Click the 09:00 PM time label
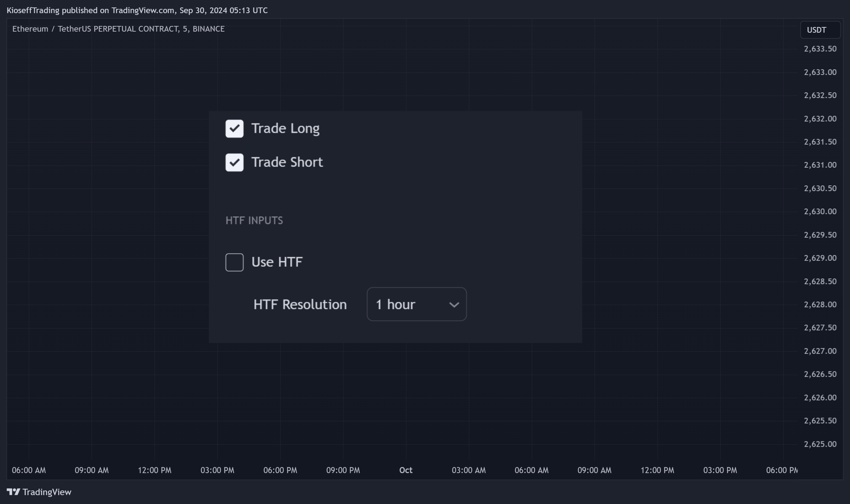This screenshot has width=850, height=504. click(343, 470)
